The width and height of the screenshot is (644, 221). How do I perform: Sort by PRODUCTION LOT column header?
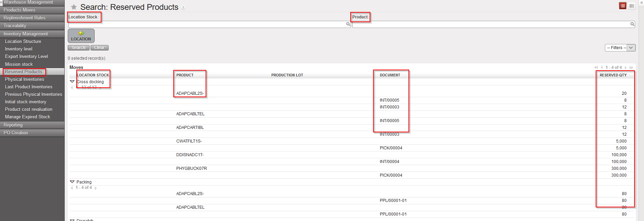[287, 75]
